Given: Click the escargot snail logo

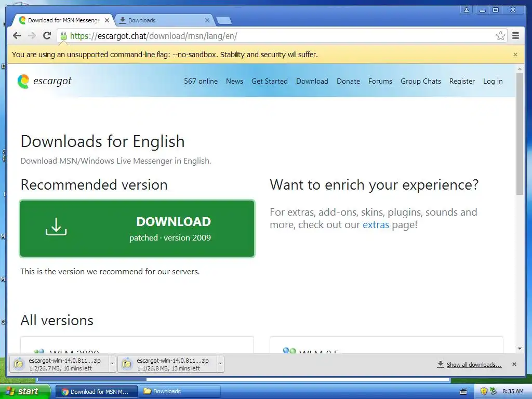Looking at the screenshot, I should coord(23,82).
